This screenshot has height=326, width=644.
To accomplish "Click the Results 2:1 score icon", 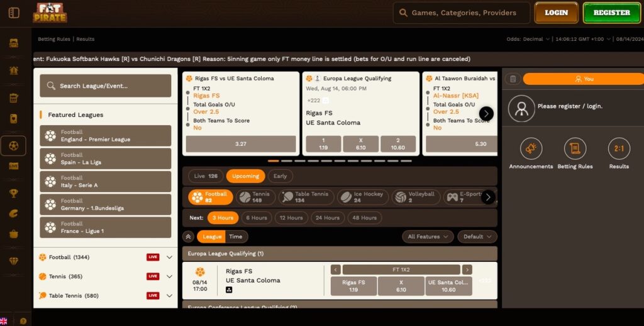I will point(619,149).
